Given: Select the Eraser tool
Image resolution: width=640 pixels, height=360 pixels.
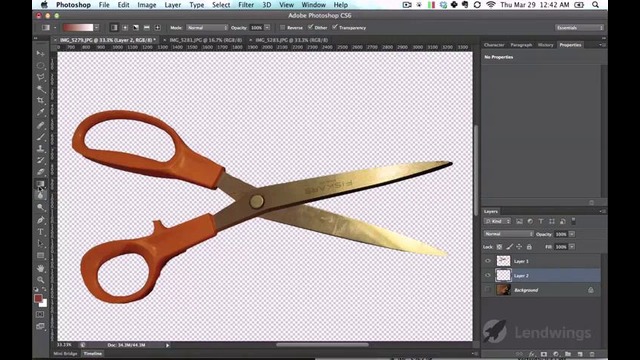Looking at the screenshot, I should 40,172.
